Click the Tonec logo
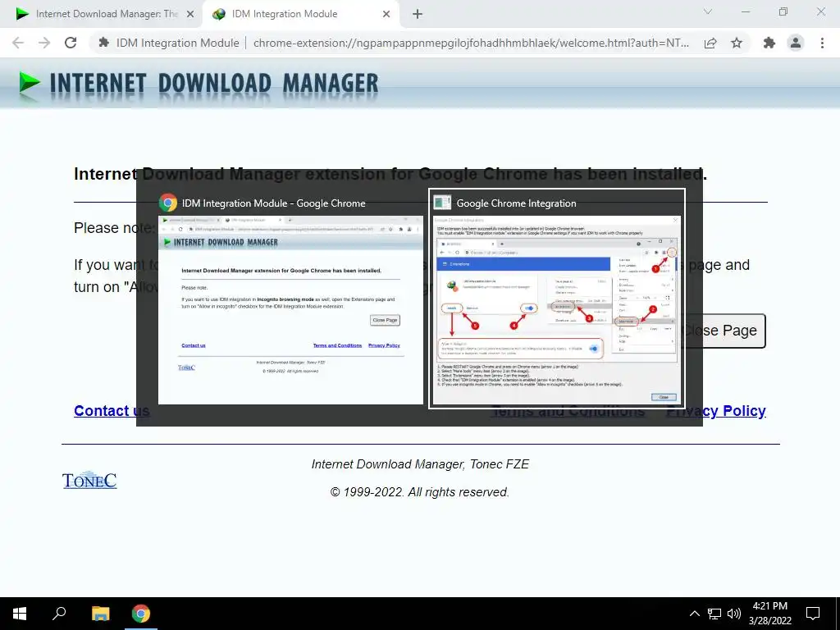 coord(89,480)
